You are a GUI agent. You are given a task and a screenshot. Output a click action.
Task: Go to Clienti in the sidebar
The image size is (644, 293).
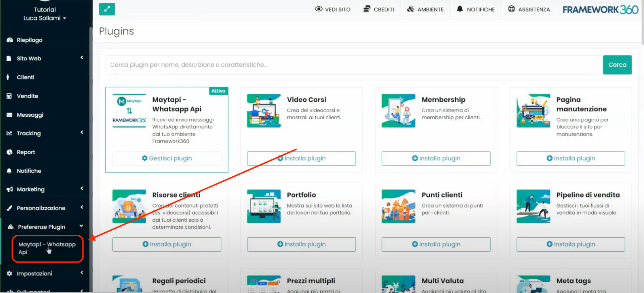coord(25,77)
